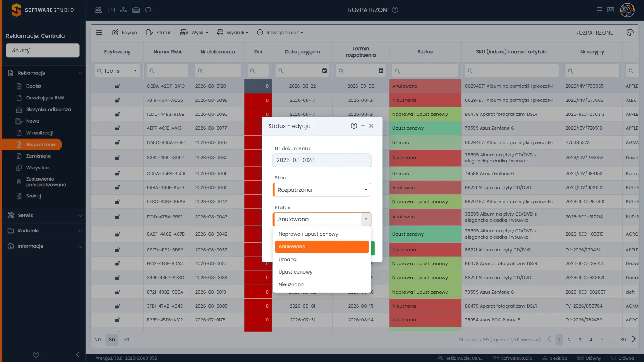644x362 pixels.
Task: Collapse the sidebar with the left arrow
Action: (x=78, y=354)
